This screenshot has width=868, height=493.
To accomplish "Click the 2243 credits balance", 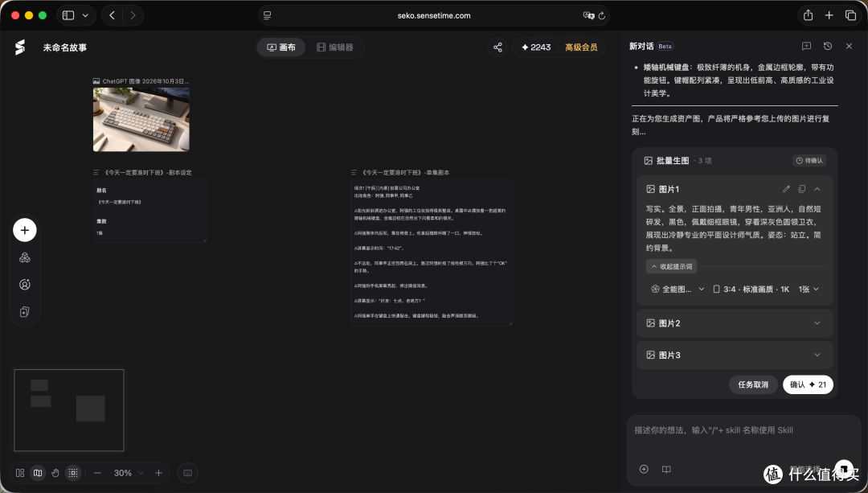I will pos(536,47).
